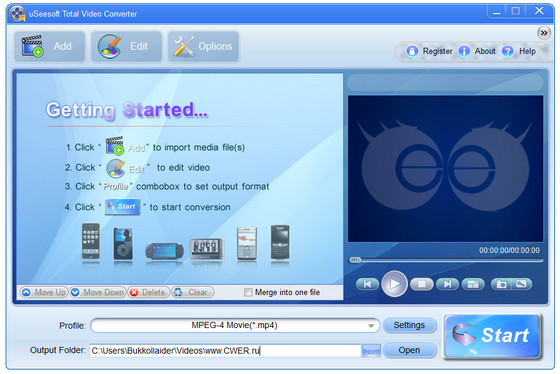Click the iPhone device image
The height and width of the screenshot is (374, 560).
point(91,241)
